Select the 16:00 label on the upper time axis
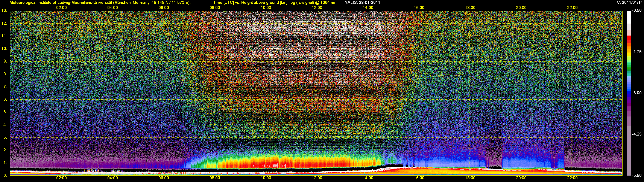Screen dimensions: 644x182 pyautogui.click(x=419, y=8)
